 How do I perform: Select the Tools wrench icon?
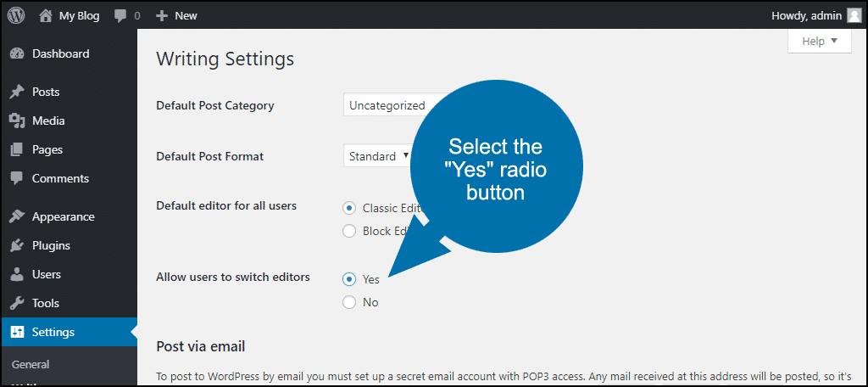17,303
